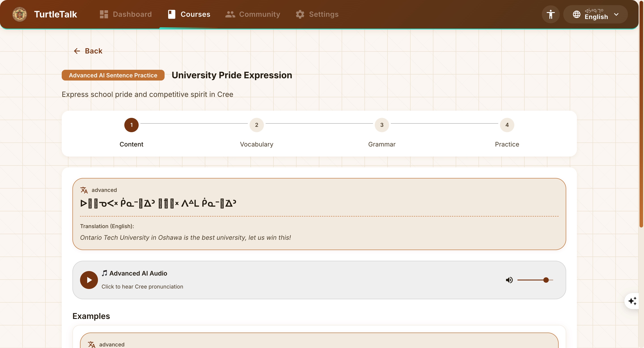644x348 pixels.
Task: Jump to step 2 Vocabulary
Action: pyautogui.click(x=256, y=125)
